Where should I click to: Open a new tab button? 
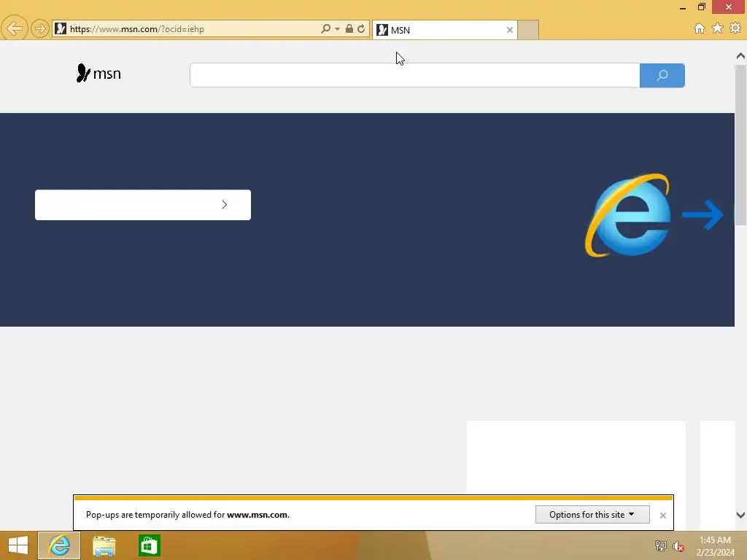coord(528,30)
